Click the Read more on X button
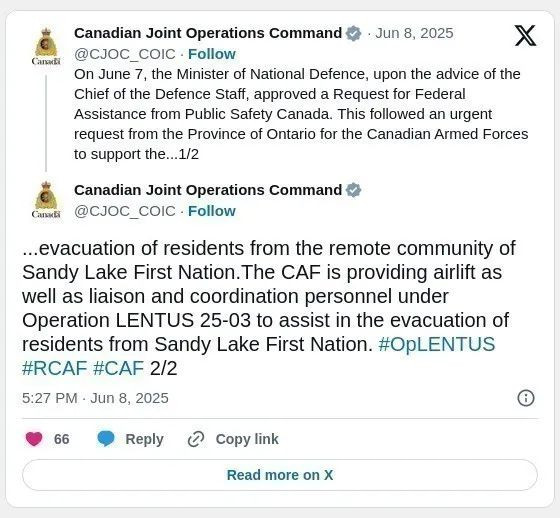The height and width of the screenshot is (518, 560). [x=280, y=475]
